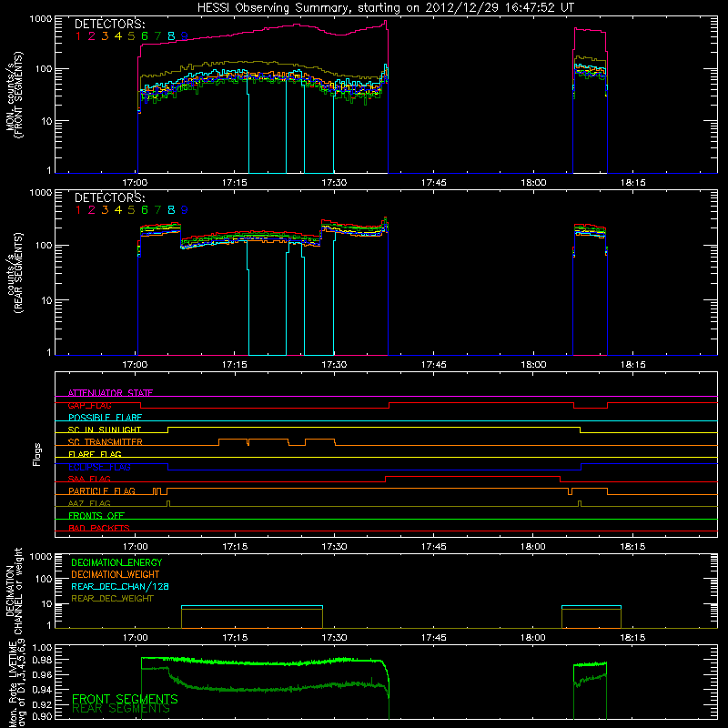Click the 17:45 time label under the decimation panel
This screenshot has width=728, height=728.
[434, 638]
